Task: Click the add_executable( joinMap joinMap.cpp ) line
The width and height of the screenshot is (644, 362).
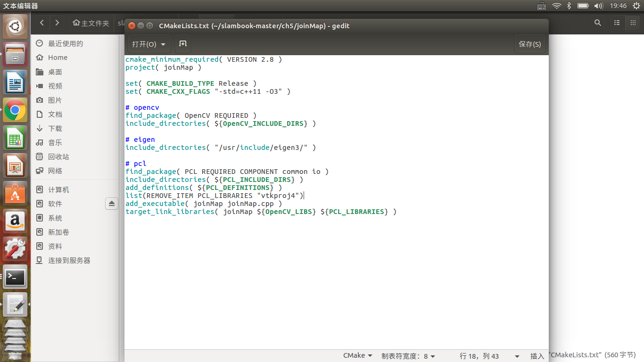Action: click(x=204, y=204)
